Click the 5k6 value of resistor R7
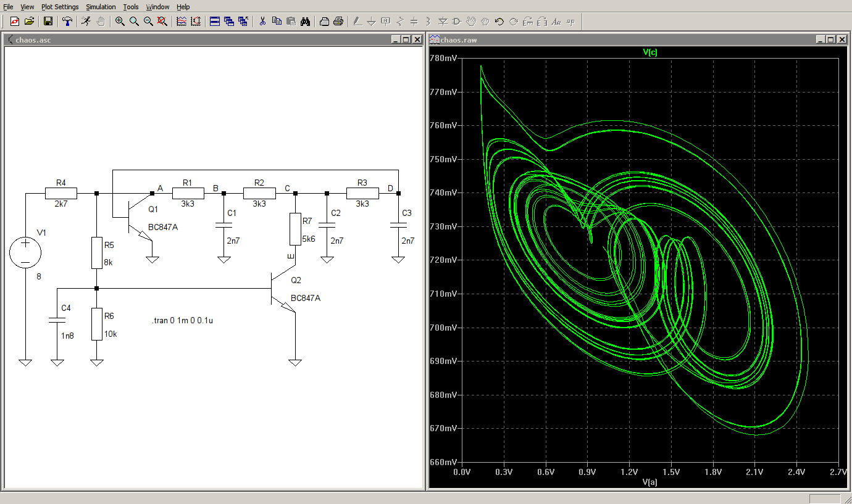This screenshot has height=504, width=852. coord(308,239)
